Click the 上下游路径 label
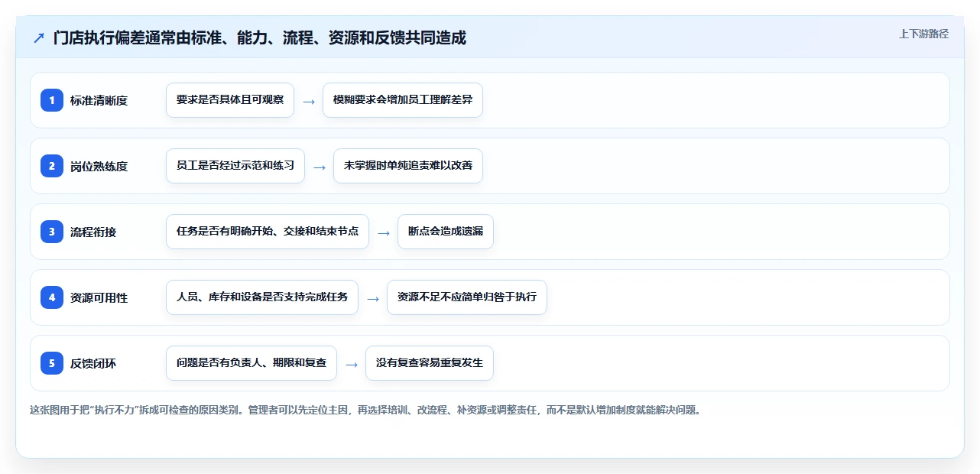 click(923, 34)
